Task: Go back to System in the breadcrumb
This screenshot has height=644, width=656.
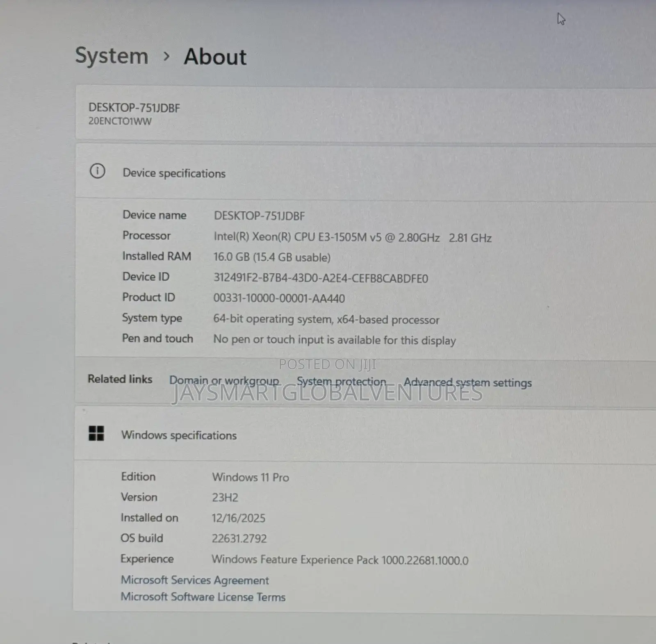Action: pos(112,56)
